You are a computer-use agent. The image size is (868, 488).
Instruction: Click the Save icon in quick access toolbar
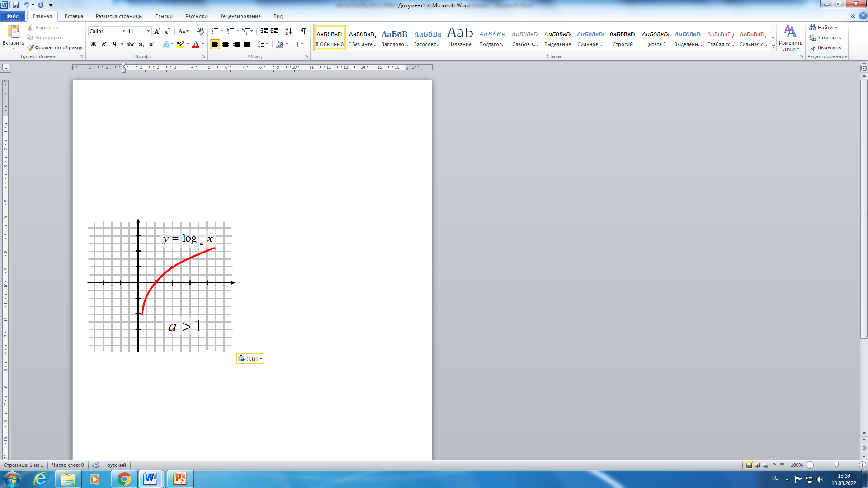pos(16,5)
